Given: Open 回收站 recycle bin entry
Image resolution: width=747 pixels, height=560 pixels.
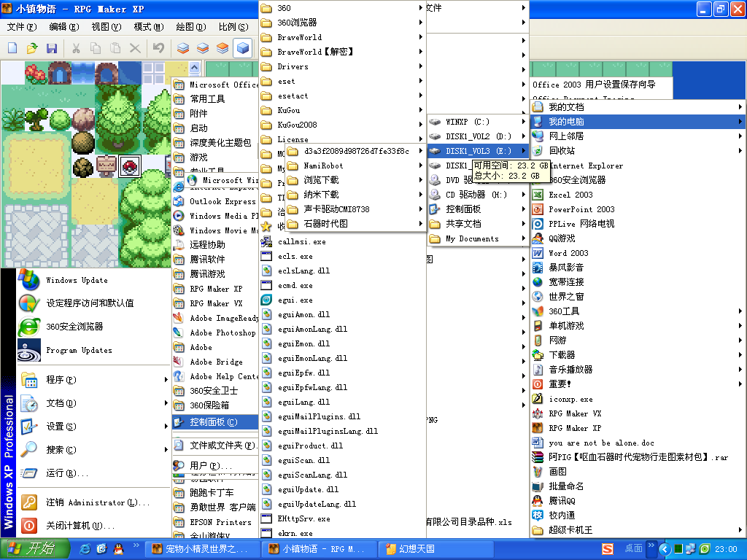Looking at the screenshot, I should [638, 150].
